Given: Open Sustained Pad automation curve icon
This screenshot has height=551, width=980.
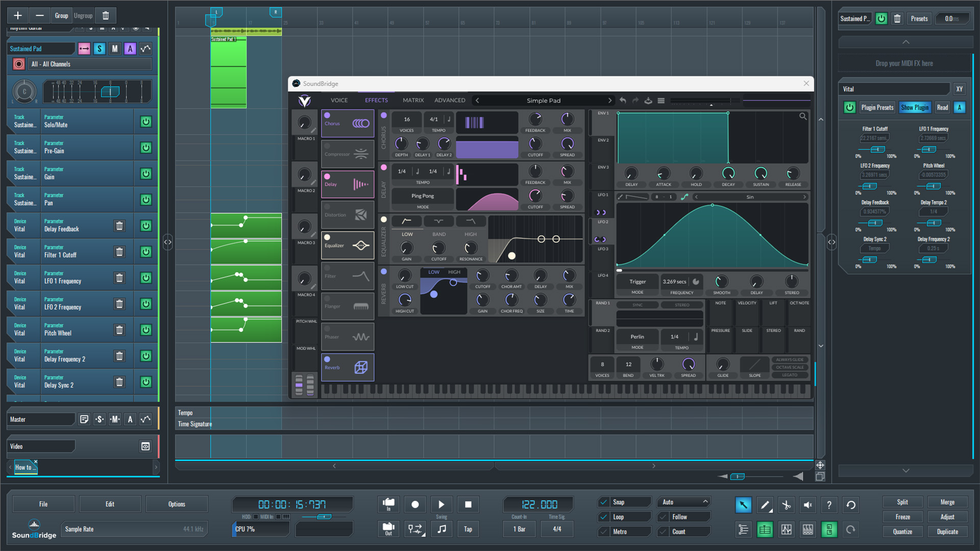Looking at the screenshot, I should click(145, 49).
